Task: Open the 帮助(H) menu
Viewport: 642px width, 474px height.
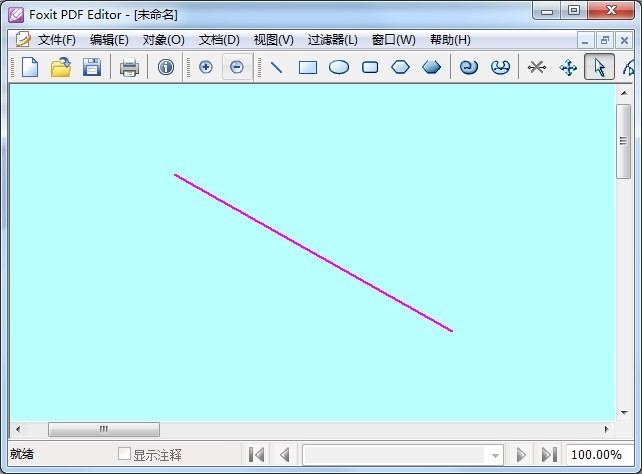Action: [x=450, y=40]
